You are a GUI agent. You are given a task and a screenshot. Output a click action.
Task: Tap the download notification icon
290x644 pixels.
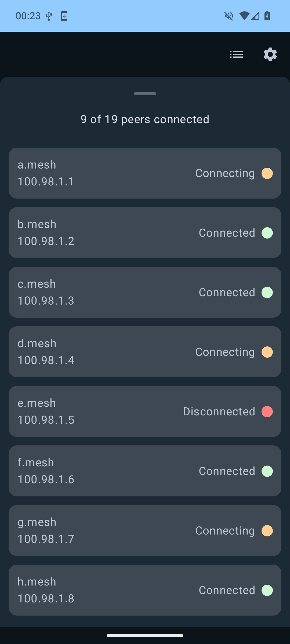point(64,16)
